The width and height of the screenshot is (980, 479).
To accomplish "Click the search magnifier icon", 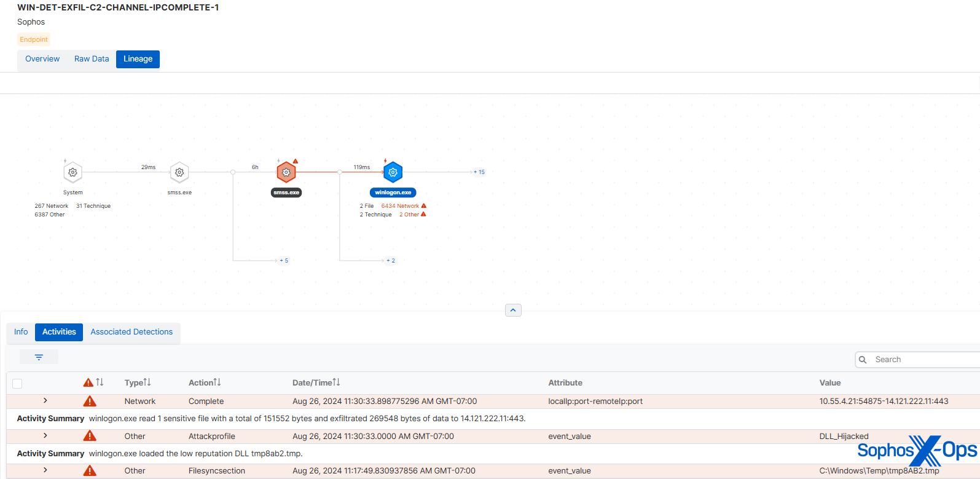I will [x=863, y=360].
